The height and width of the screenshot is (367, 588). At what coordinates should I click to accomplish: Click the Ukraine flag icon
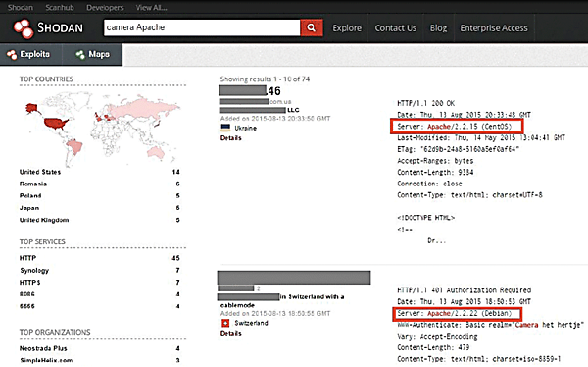tap(225, 128)
